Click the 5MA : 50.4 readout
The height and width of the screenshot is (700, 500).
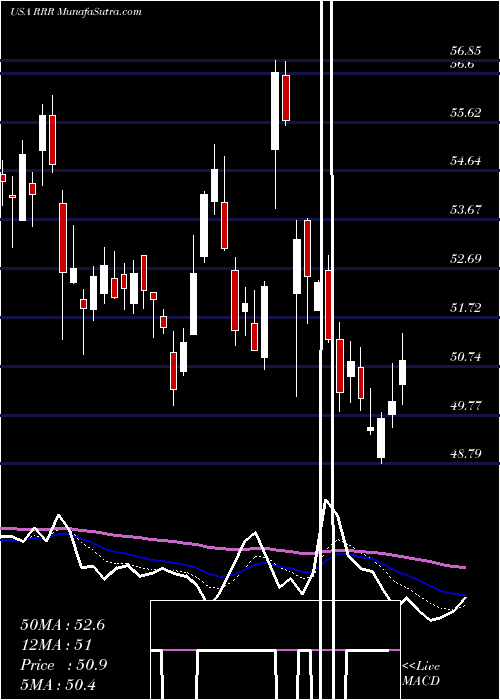click(x=58, y=684)
